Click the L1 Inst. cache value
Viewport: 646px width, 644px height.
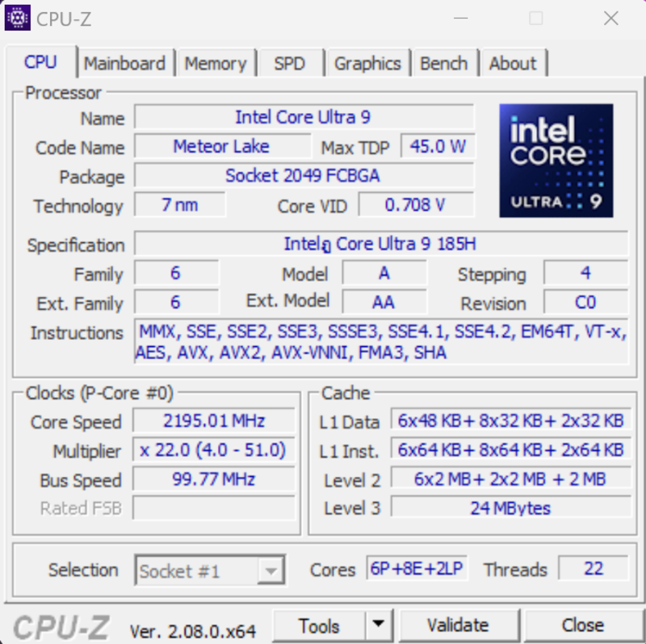point(511,450)
